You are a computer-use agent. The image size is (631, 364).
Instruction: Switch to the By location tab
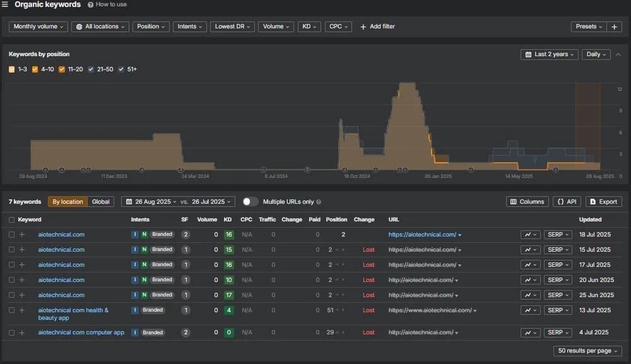tap(68, 202)
